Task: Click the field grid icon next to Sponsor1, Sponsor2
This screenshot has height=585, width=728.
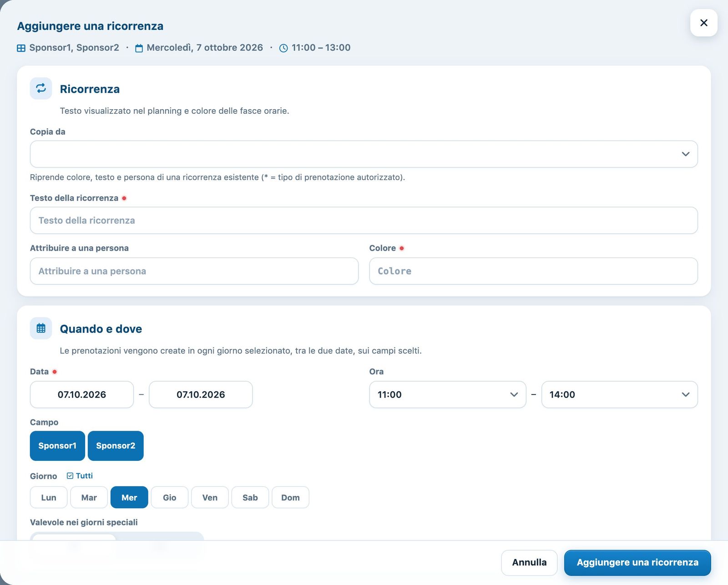Action: click(x=21, y=48)
